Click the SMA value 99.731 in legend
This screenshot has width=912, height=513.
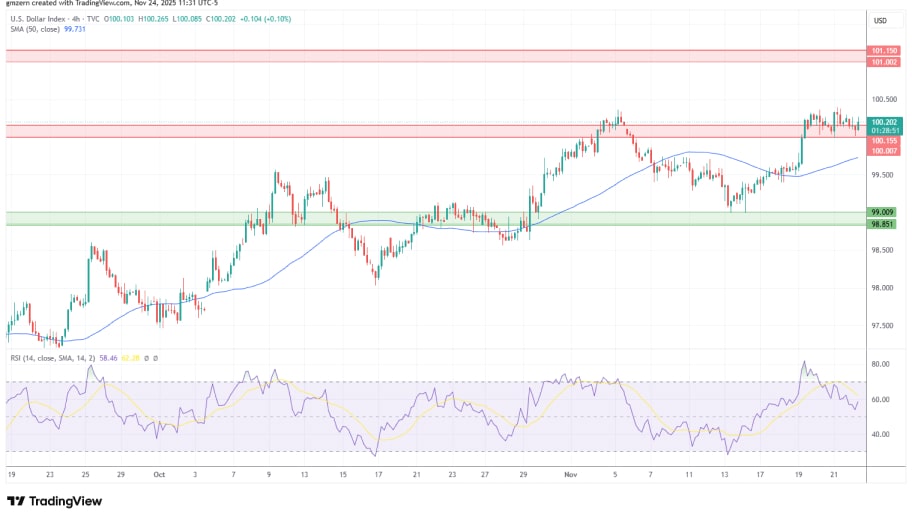click(75, 30)
